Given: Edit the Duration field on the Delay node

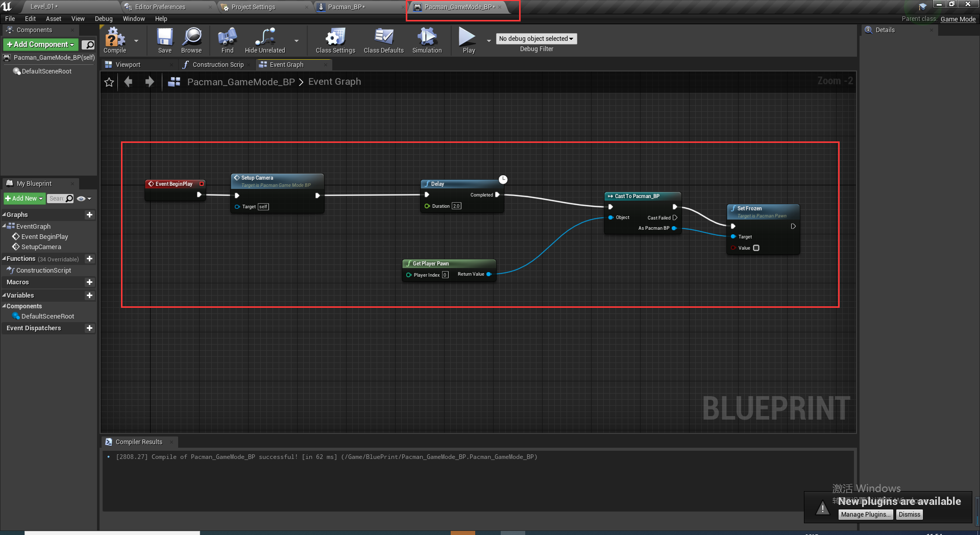Looking at the screenshot, I should [x=456, y=206].
